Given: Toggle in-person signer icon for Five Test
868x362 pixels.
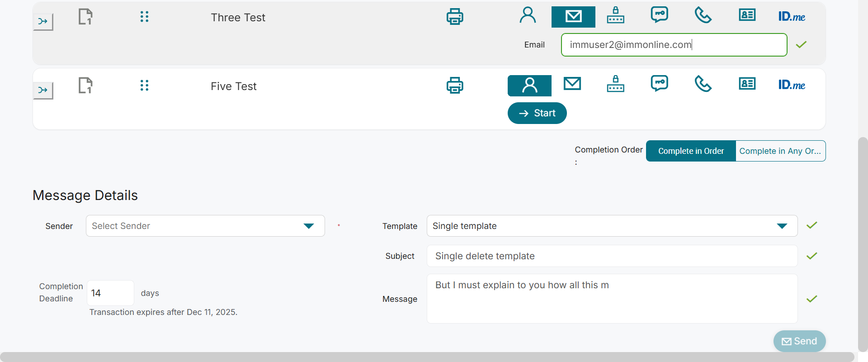Looking at the screenshot, I should 529,86.
